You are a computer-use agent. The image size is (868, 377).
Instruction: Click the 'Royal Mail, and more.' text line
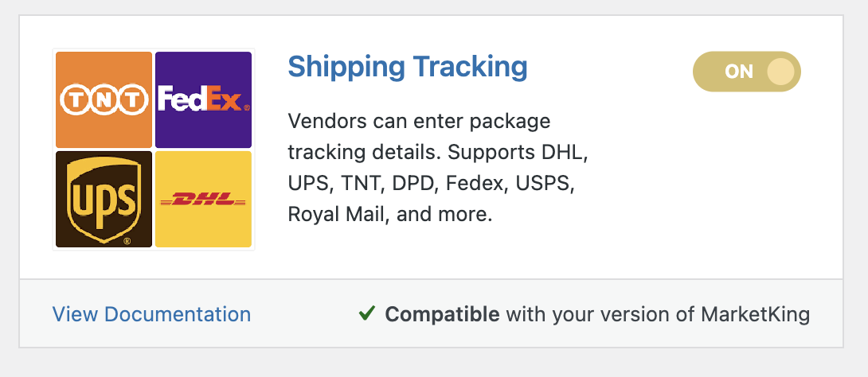click(389, 215)
